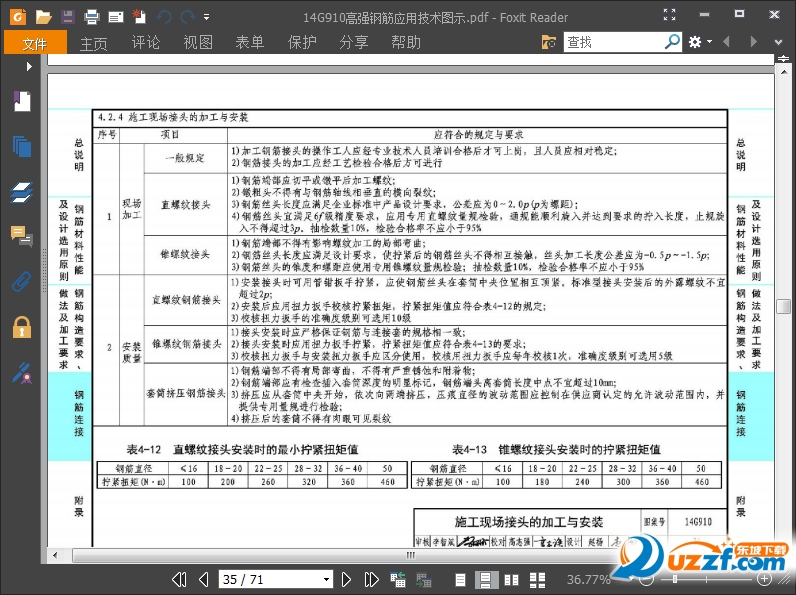The width and height of the screenshot is (796, 595).
Task: Switch to the 表单 tab
Action: point(250,42)
